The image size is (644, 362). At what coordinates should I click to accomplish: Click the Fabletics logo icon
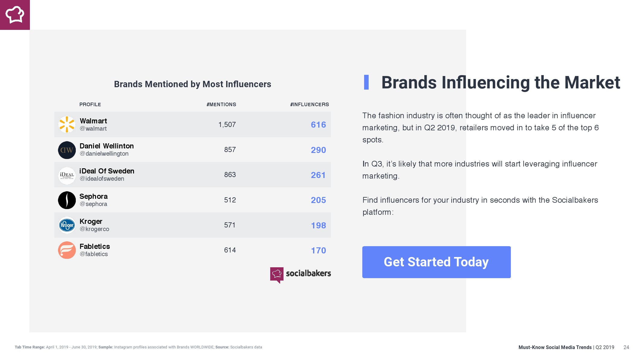[x=67, y=250]
